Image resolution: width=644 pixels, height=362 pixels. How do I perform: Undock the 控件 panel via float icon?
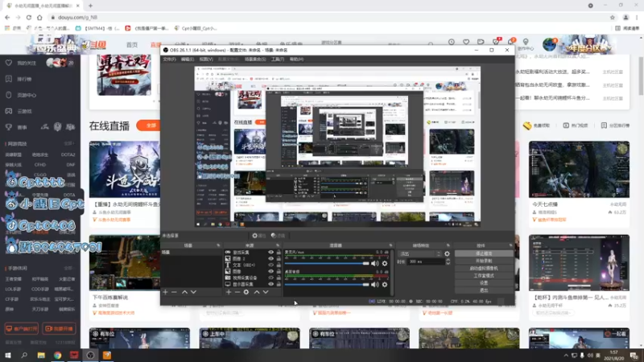tap(510, 245)
